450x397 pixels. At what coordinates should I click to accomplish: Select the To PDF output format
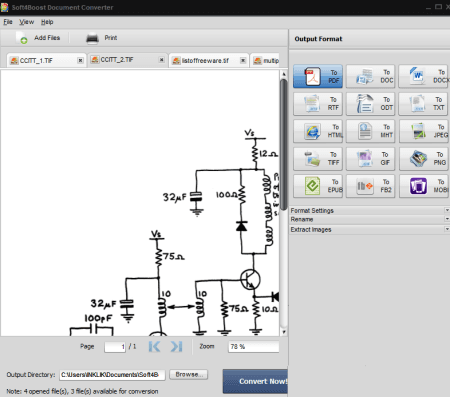pos(318,76)
